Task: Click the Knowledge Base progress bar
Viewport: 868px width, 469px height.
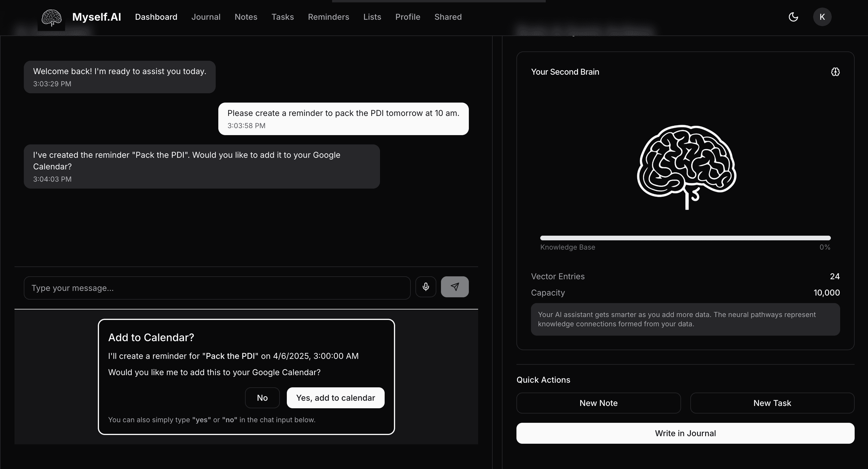Action: pos(685,238)
